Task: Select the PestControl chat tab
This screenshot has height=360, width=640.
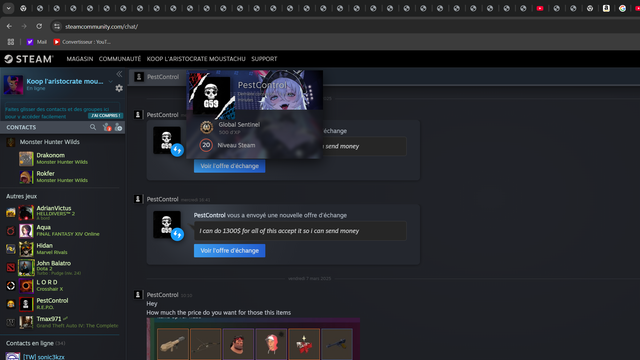Action: [158, 77]
